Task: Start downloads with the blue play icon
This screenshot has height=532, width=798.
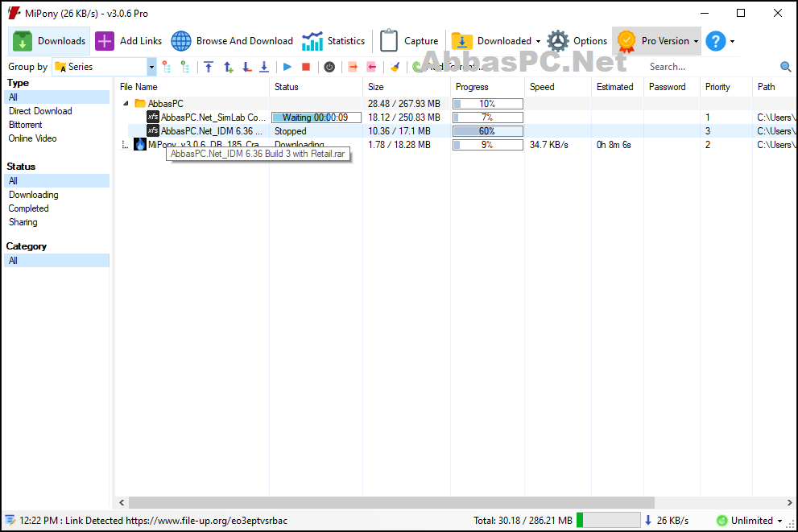Action: click(x=287, y=67)
